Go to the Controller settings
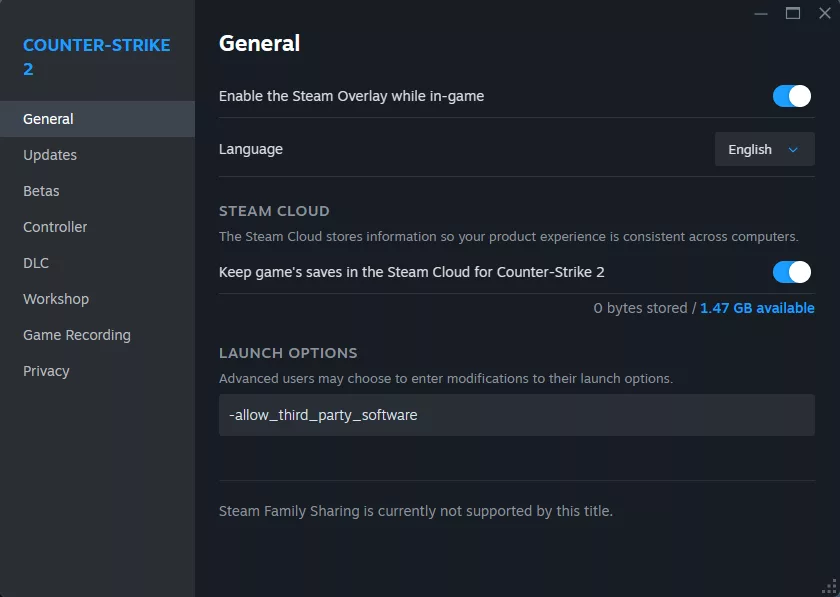The image size is (840, 597). click(55, 227)
